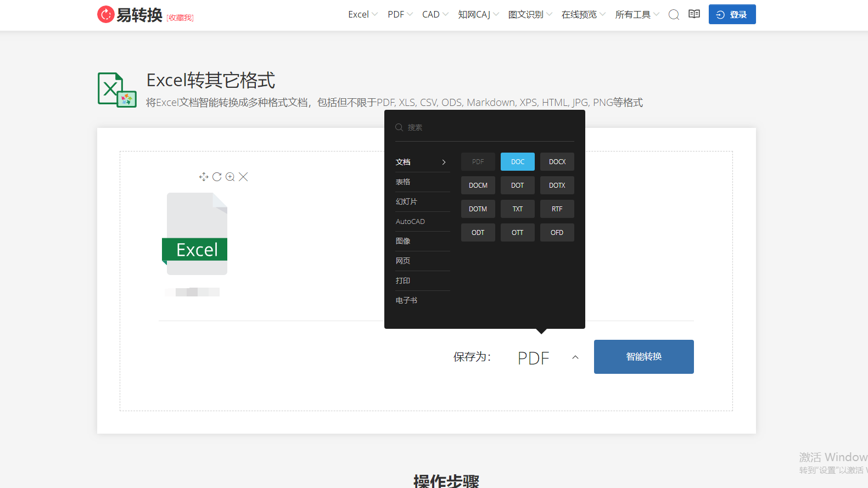
Task: Expand the PDF navigation menu
Action: pos(400,14)
